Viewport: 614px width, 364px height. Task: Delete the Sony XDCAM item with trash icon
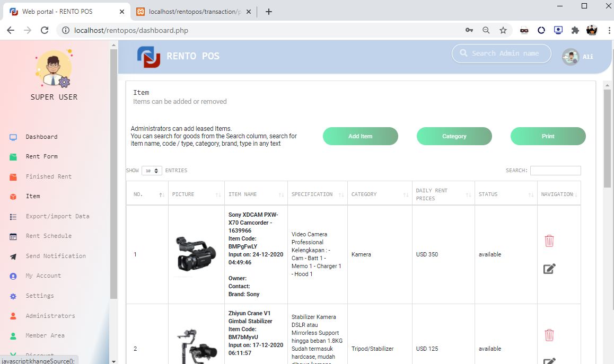tap(549, 241)
